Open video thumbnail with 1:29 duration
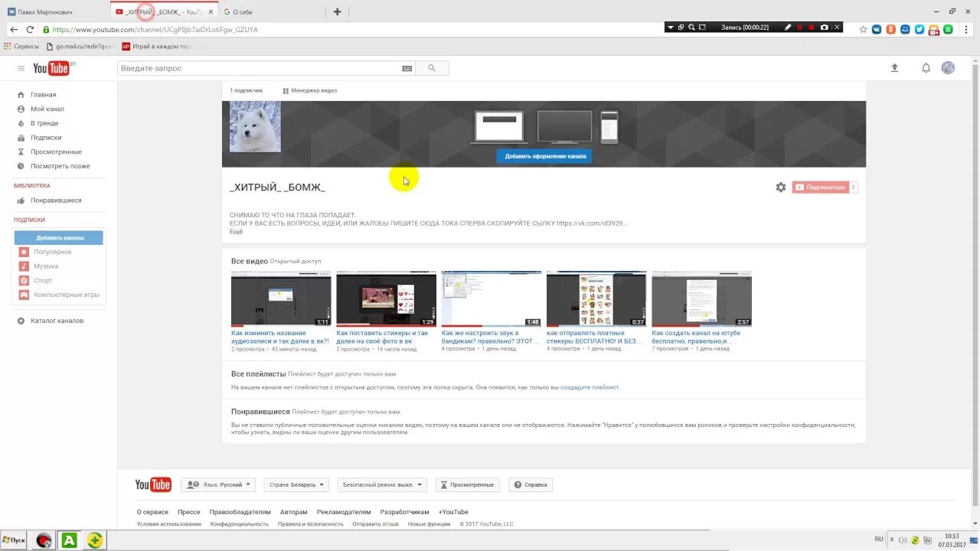 [386, 298]
